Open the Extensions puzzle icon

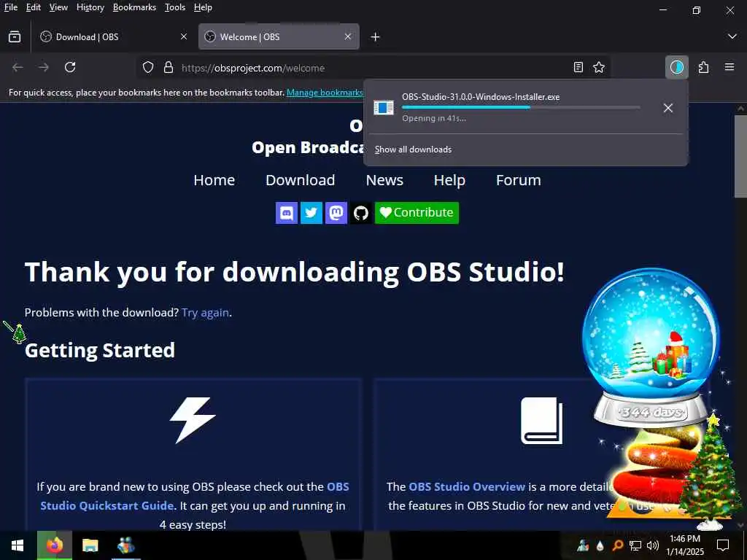point(704,68)
